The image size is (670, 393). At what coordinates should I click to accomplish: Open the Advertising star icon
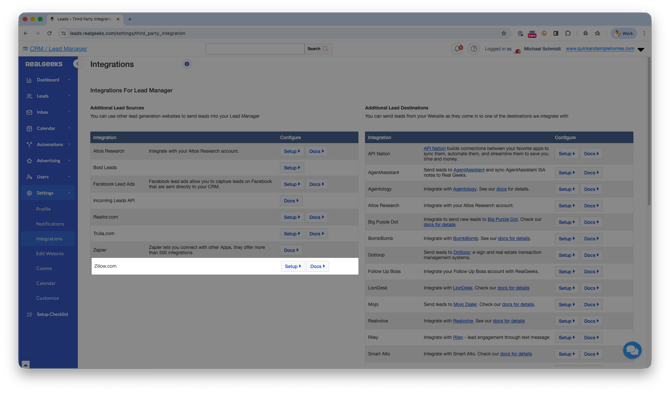click(29, 161)
